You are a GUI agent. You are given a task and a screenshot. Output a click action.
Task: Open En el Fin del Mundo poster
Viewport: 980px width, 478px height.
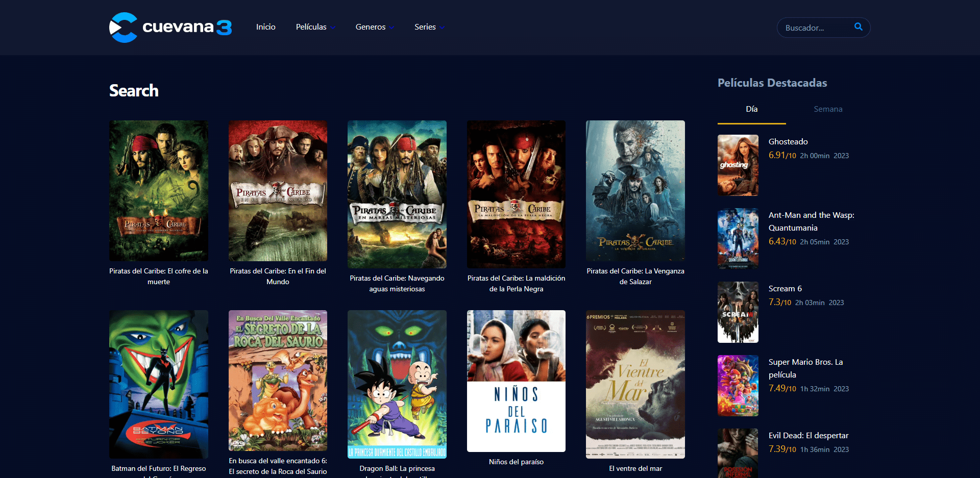[278, 191]
